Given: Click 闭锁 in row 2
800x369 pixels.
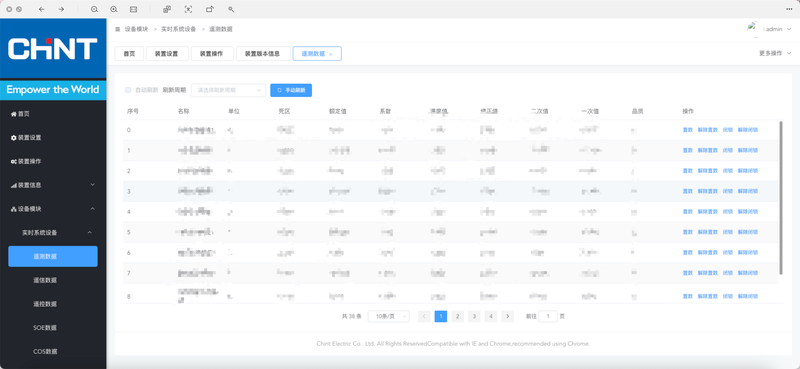Looking at the screenshot, I should [x=728, y=171].
